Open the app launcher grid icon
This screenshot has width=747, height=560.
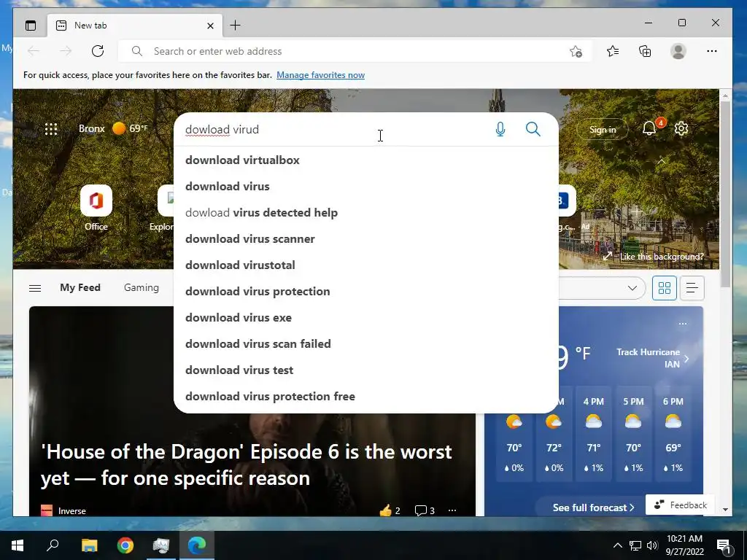[x=51, y=129]
